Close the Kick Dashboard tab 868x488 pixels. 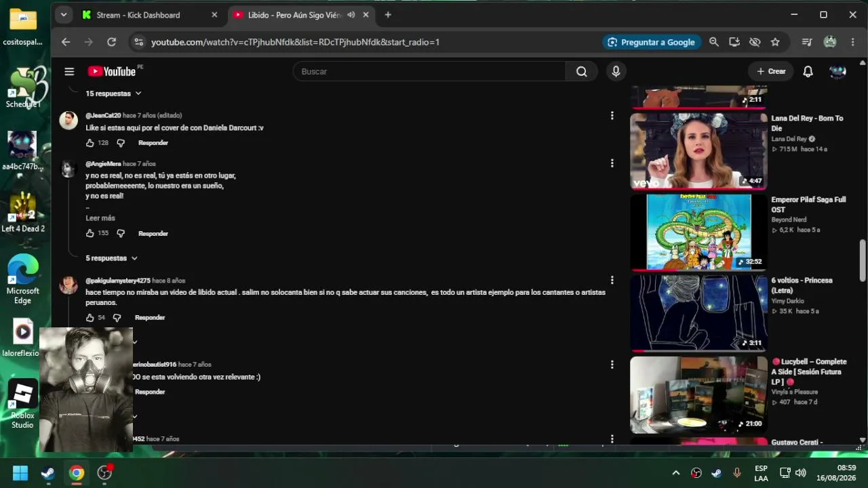214,15
